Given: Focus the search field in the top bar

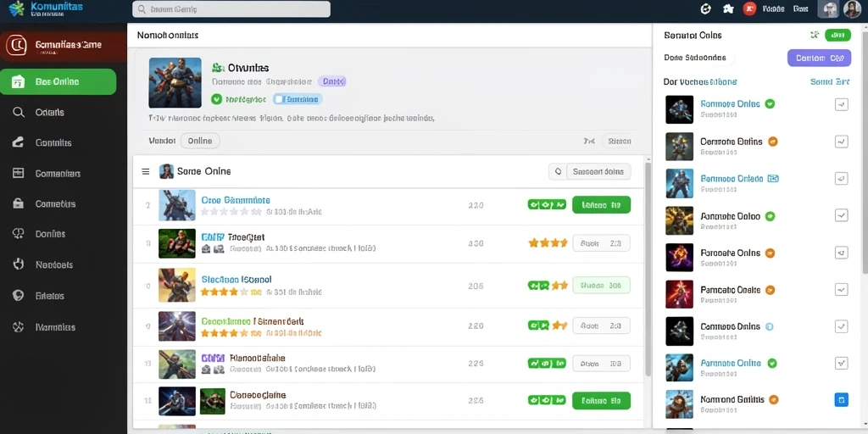Looking at the screenshot, I should point(231,8).
